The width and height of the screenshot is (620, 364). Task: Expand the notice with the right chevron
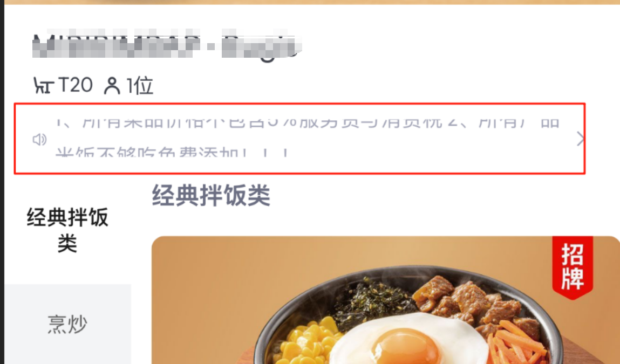pyautogui.click(x=580, y=139)
